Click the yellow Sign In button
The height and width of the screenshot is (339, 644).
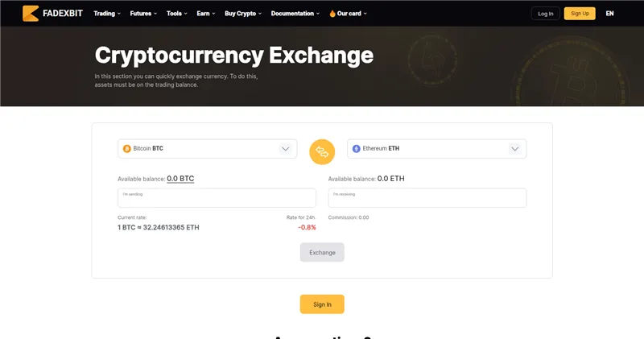(x=322, y=304)
